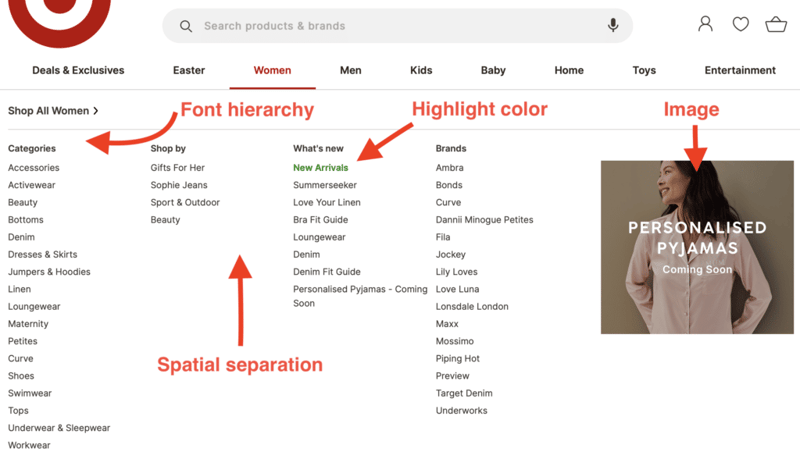Open the Tops category
Image resolution: width=800 pixels, height=459 pixels.
tap(18, 411)
